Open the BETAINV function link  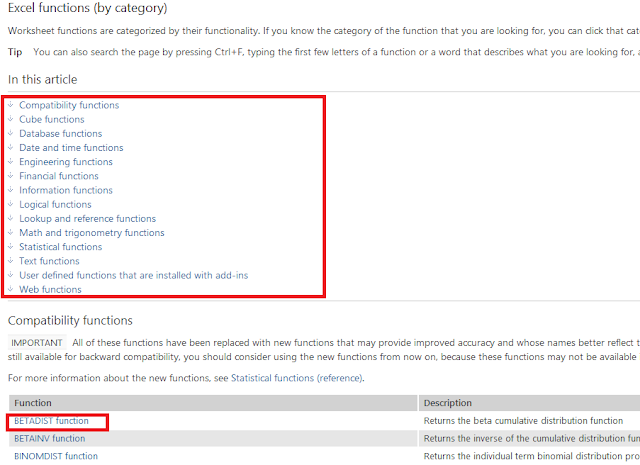click(49, 438)
